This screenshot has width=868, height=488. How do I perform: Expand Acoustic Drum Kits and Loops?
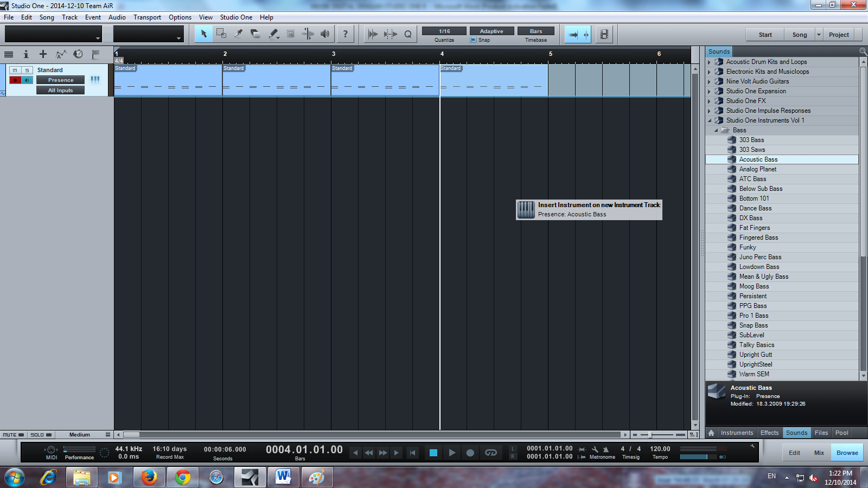[x=709, y=62]
